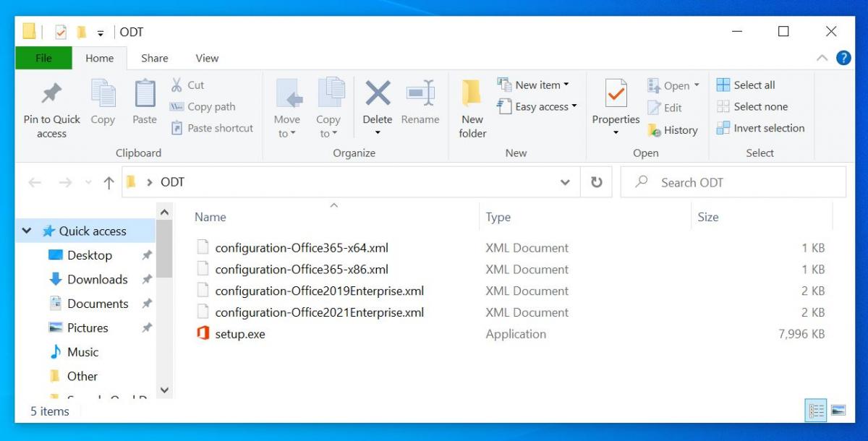Show file History
868x441 pixels.
click(x=673, y=130)
